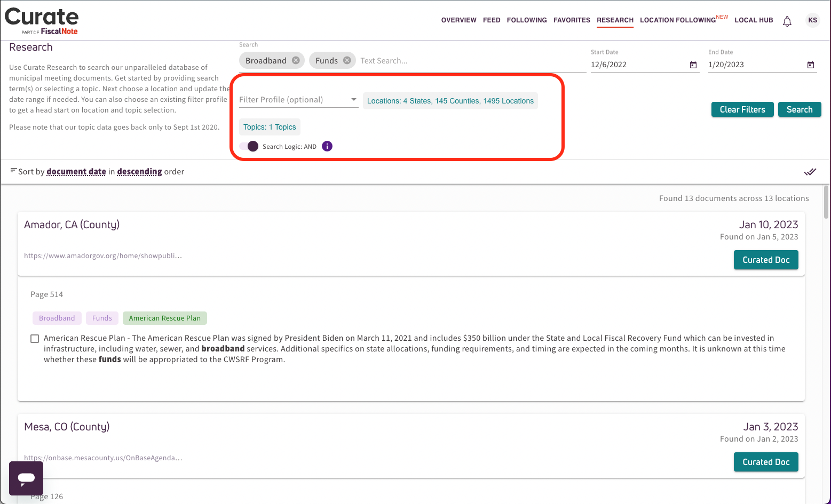Image resolution: width=831 pixels, height=504 pixels.
Task: Click the select-all double checkmark icon
Action: (x=810, y=172)
